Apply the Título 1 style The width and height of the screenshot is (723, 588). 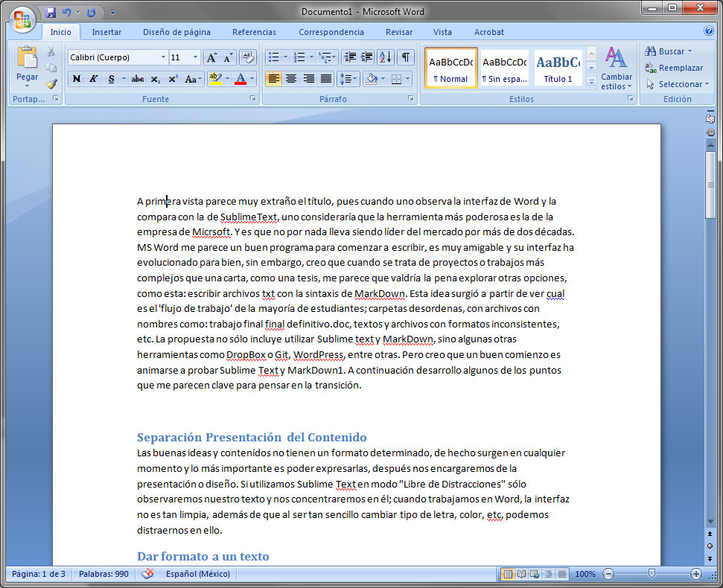(x=558, y=68)
